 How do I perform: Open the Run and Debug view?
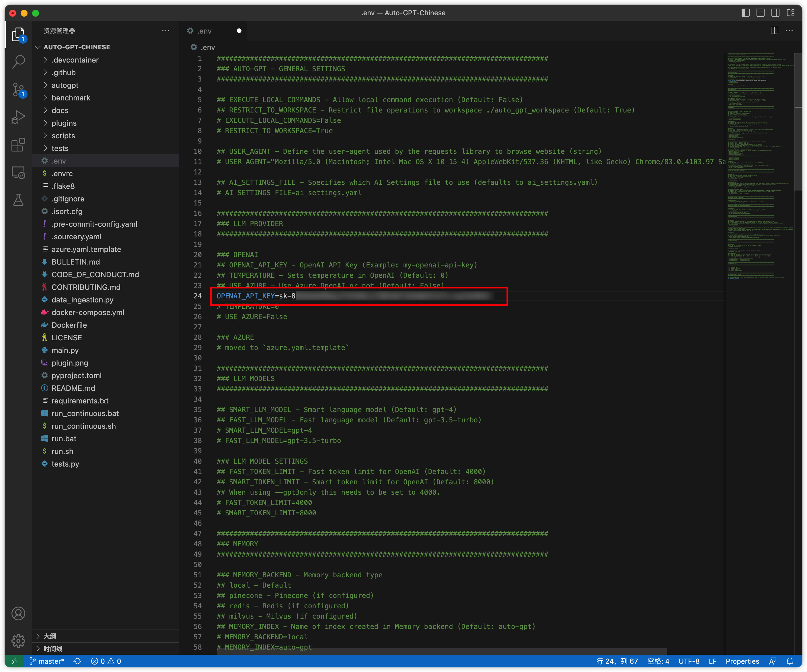pyautogui.click(x=18, y=117)
